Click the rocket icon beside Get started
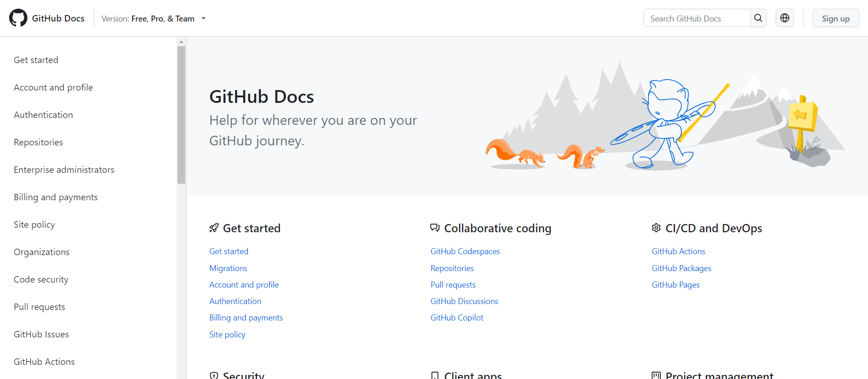This screenshot has width=868, height=379. 214,228
